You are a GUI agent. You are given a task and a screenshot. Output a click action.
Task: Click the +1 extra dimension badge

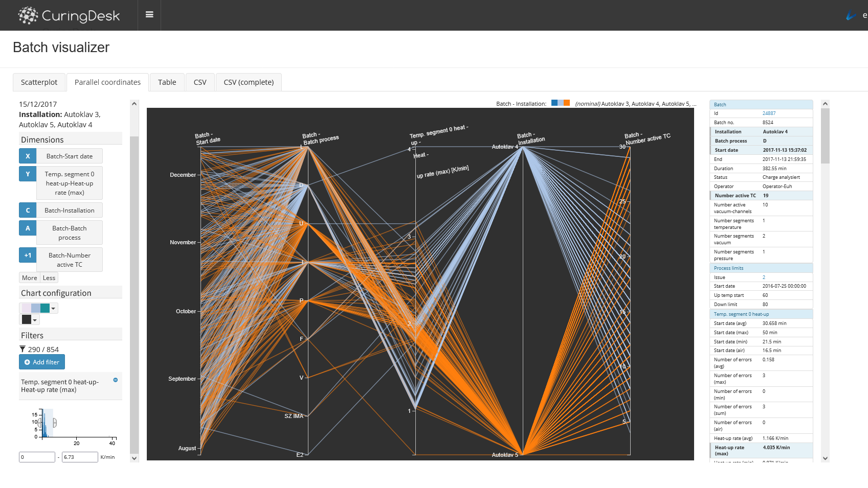pyautogui.click(x=28, y=255)
